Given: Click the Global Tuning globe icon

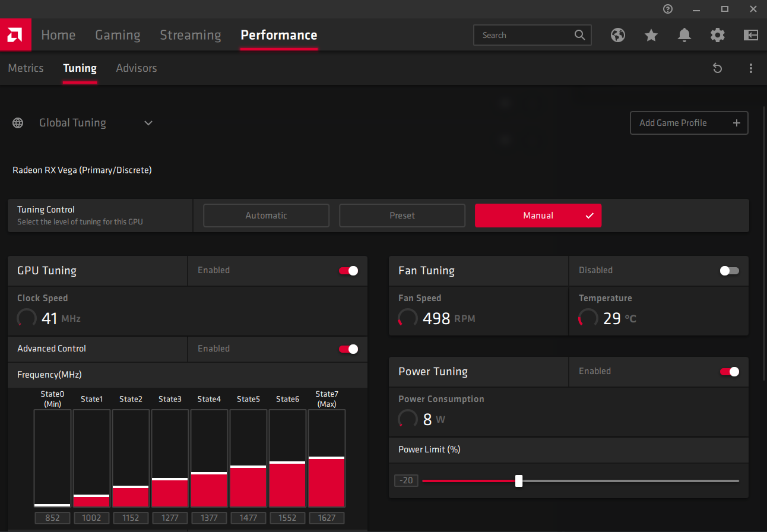Looking at the screenshot, I should point(18,123).
